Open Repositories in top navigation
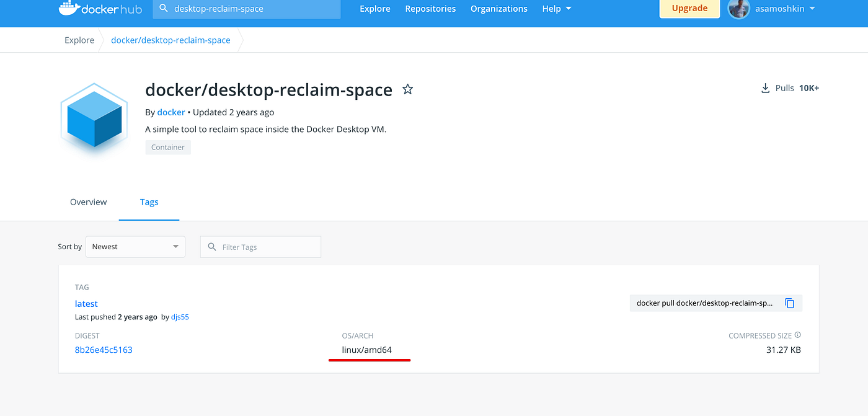 tap(430, 9)
